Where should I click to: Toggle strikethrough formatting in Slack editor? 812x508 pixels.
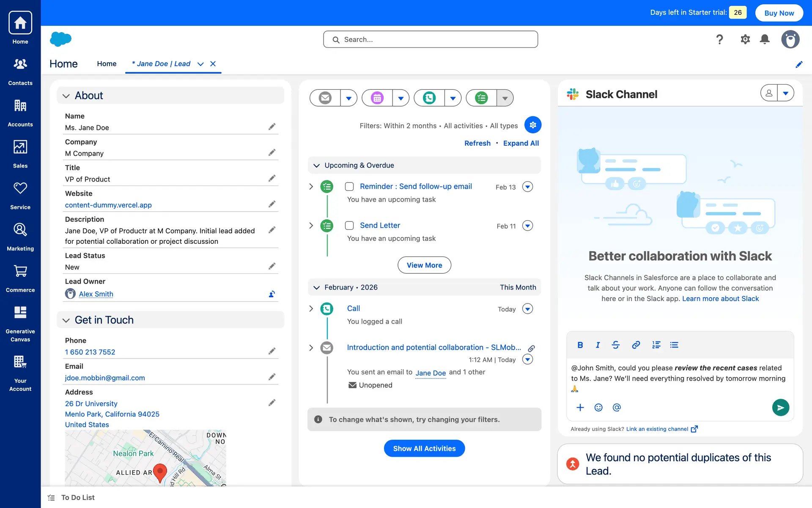615,345
